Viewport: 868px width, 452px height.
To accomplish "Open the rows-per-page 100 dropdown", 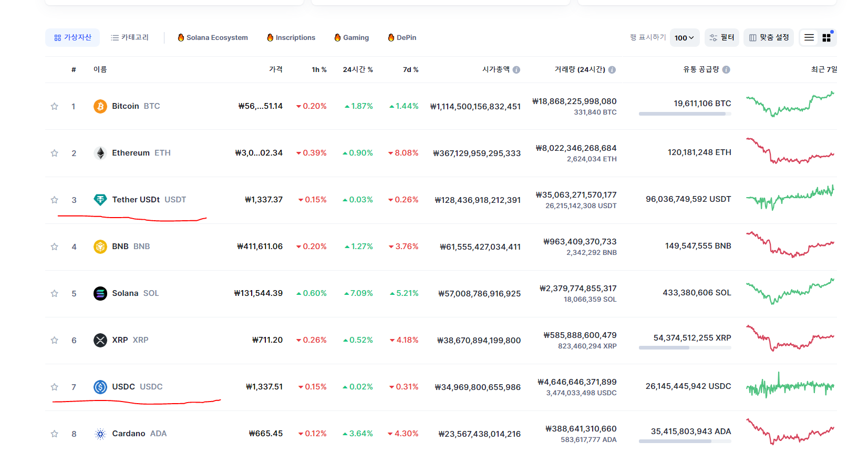I will tap(685, 37).
